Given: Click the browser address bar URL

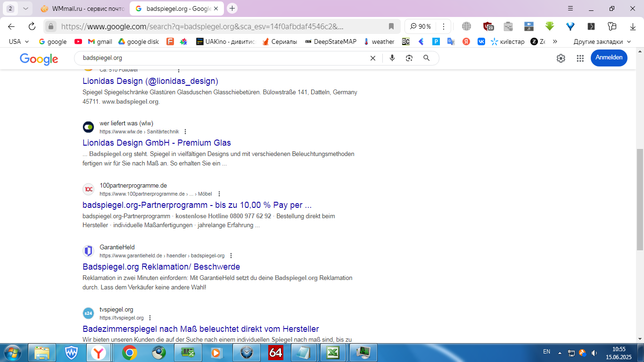Looking at the screenshot, I should click(x=202, y=26).
